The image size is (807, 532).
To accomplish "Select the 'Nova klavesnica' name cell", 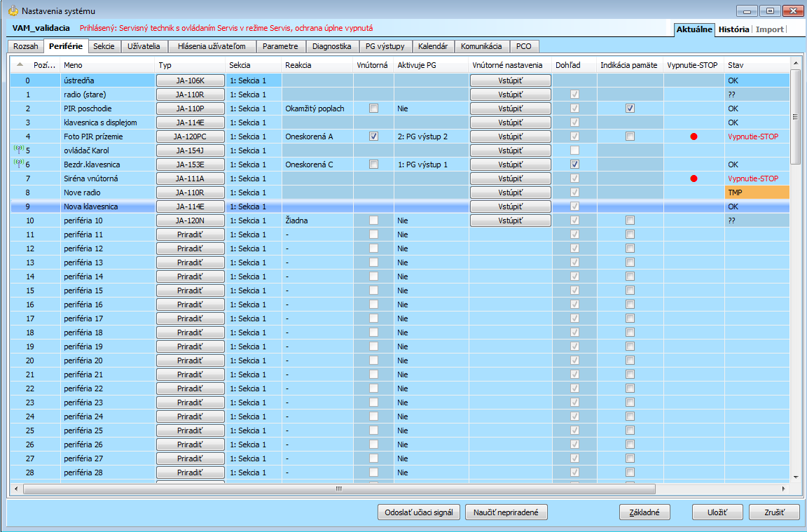I will [x=107, y=206].
